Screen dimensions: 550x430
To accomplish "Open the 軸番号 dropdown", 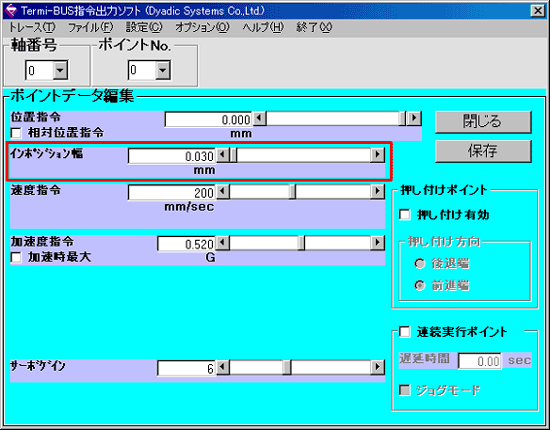I will click(60, 70).
